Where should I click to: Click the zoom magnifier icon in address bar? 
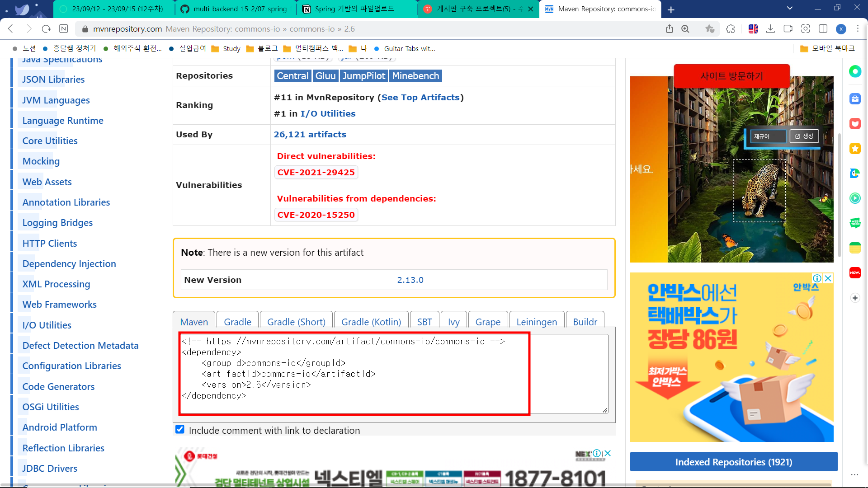[685, 29]
